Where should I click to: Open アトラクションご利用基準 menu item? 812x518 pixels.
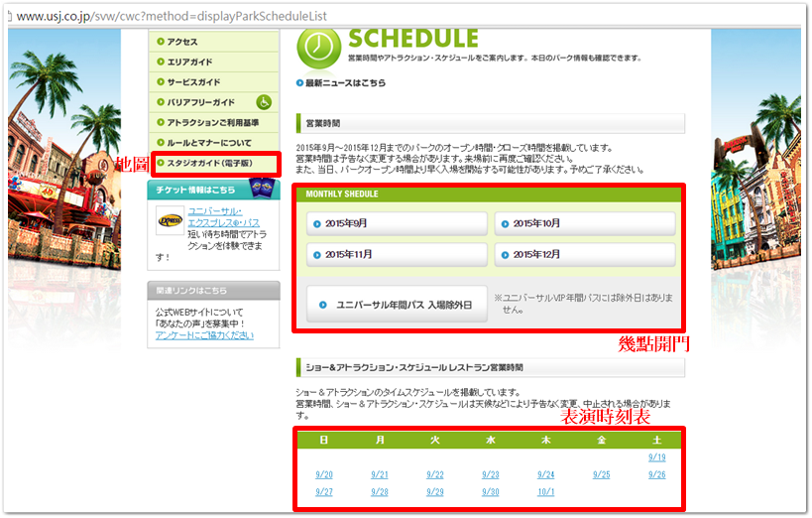pyautogui.click(x=213, y=122)
